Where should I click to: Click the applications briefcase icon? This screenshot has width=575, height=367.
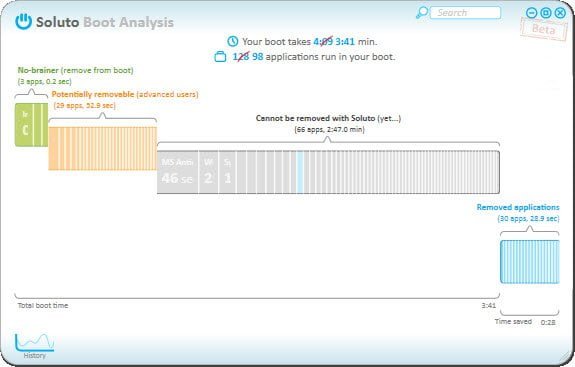220,57
